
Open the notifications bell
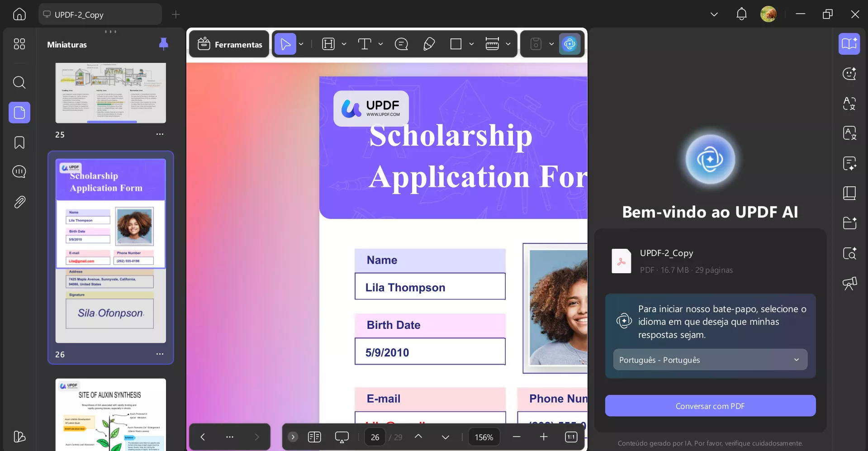(741, 14)
